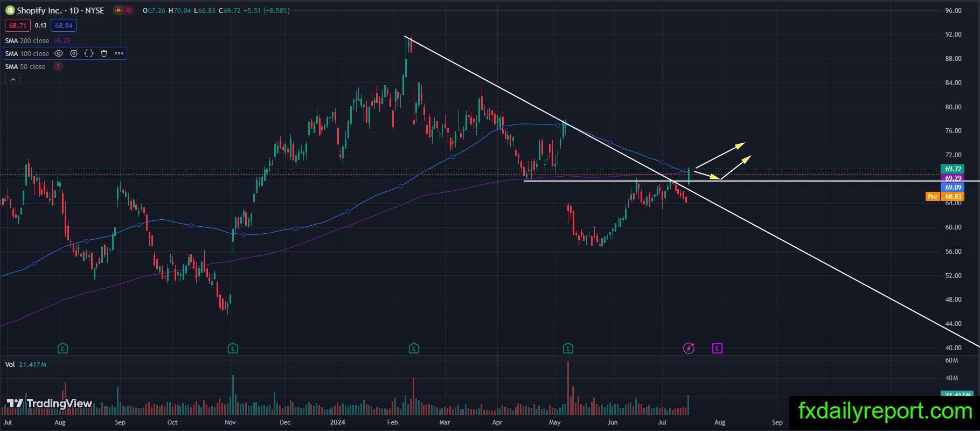Click the 60.00 price axis label

pos(953,227)
